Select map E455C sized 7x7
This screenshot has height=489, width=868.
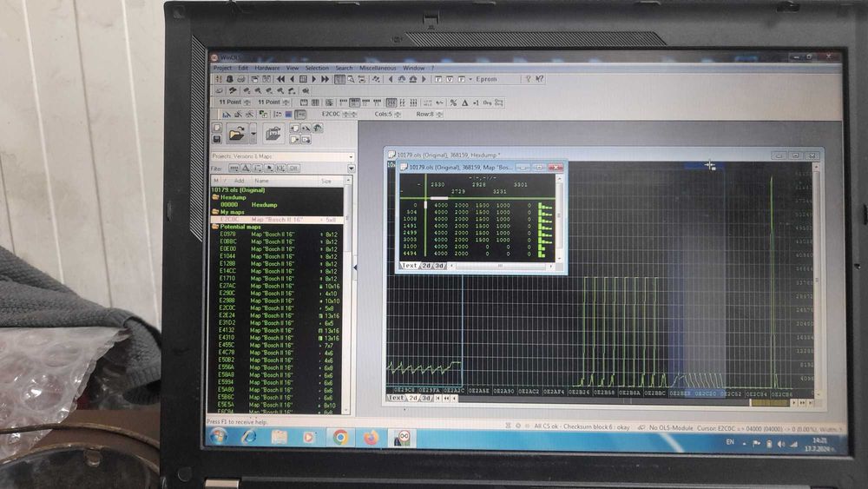[279, 345]
